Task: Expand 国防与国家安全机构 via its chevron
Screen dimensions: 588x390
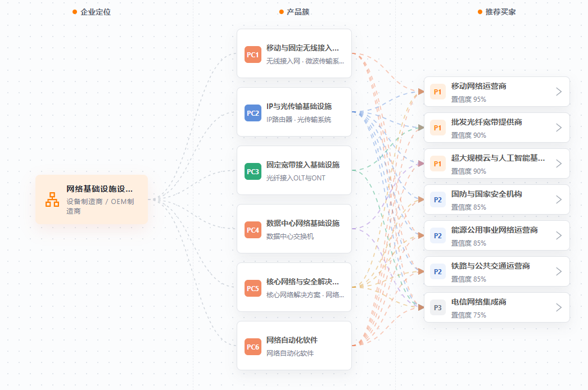Action: (x=559, y=200)
